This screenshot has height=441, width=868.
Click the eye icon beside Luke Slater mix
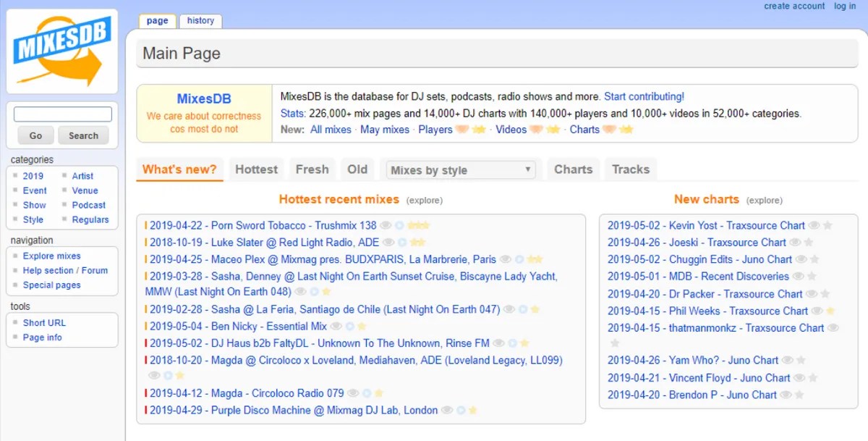point(388,243)
